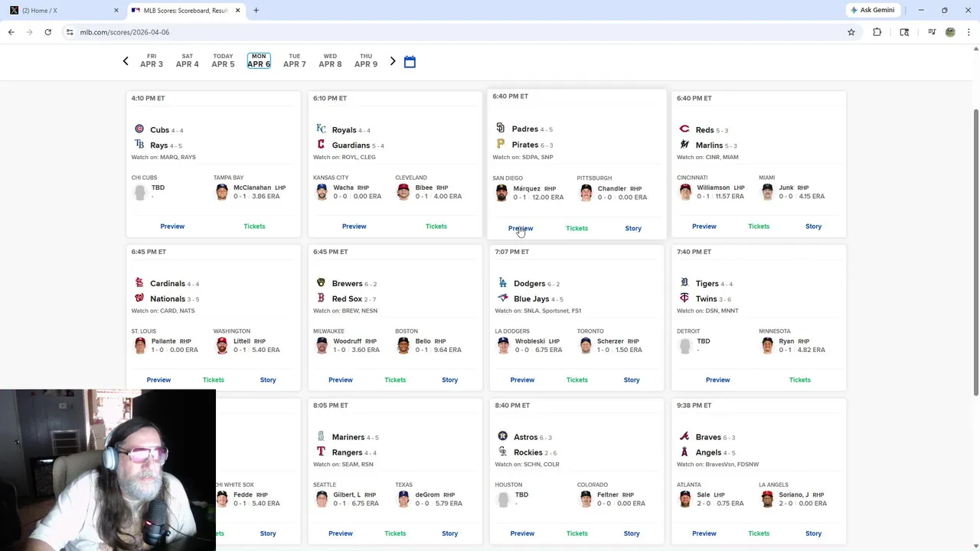Open the calendar date picker icon
The image size is (980, 551).
point(410,62)
